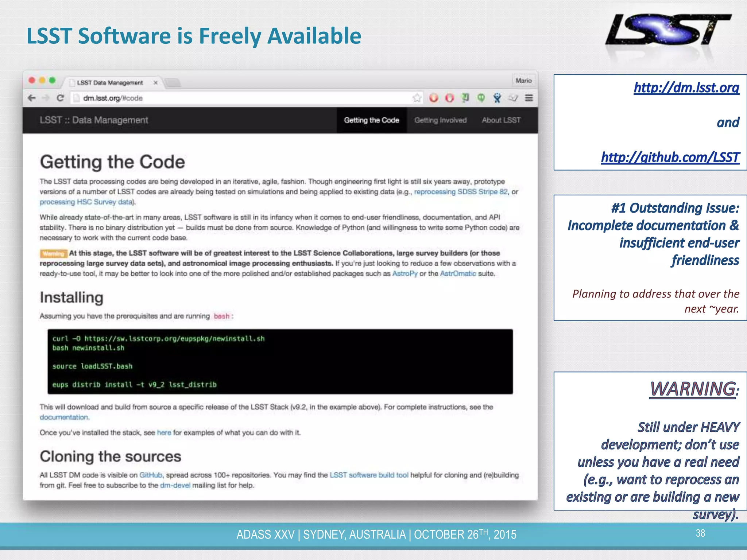This screenshot has height=560, width=747.
Task: Open the dm-devel mailing list link
Action: [175, 485]
